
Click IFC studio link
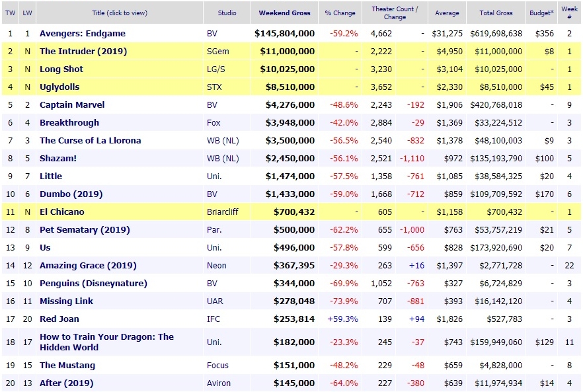[x=214, y=319]
